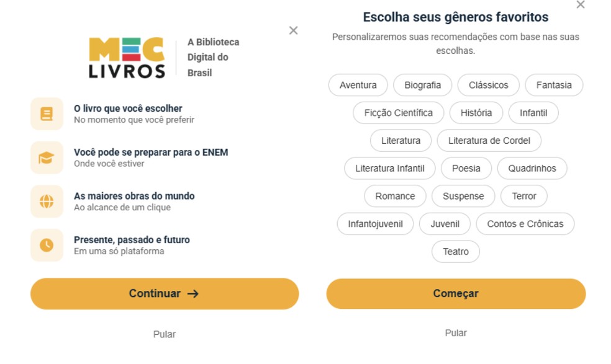Toggle the Quadrinhos genre chip
This screenshot has width=611, height=364.
(532, 168)
